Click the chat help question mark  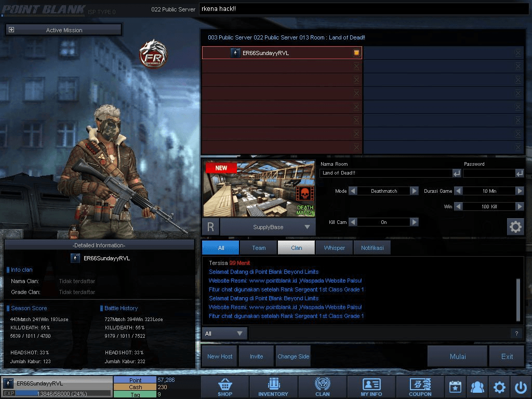(516, 334)
